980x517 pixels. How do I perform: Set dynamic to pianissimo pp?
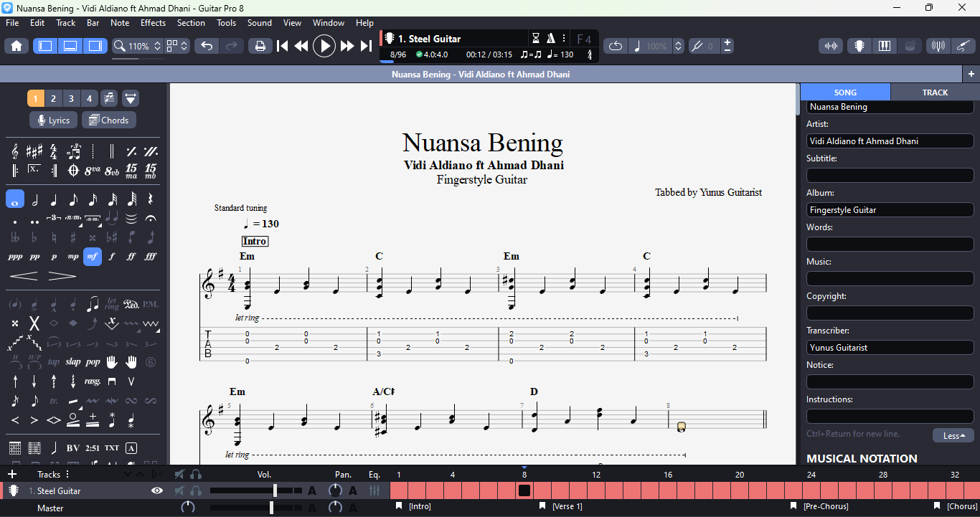click(34, 257)
